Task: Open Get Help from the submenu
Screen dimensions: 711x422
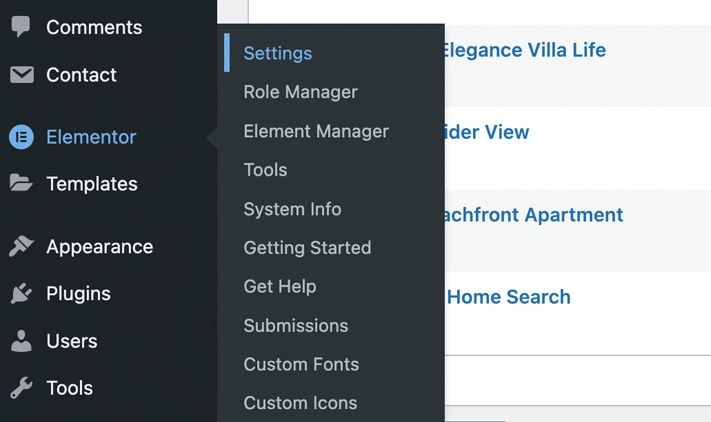Action: 280,286
